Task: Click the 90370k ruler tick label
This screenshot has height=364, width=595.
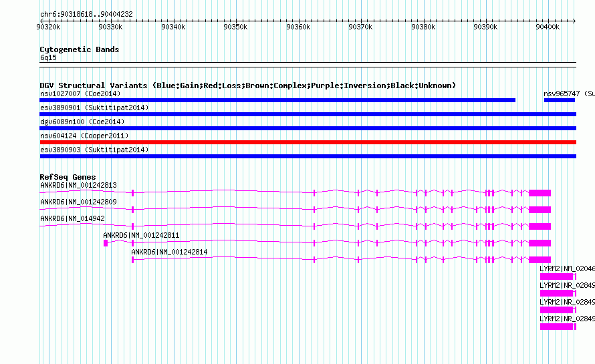Action: [x=360, y=27]
